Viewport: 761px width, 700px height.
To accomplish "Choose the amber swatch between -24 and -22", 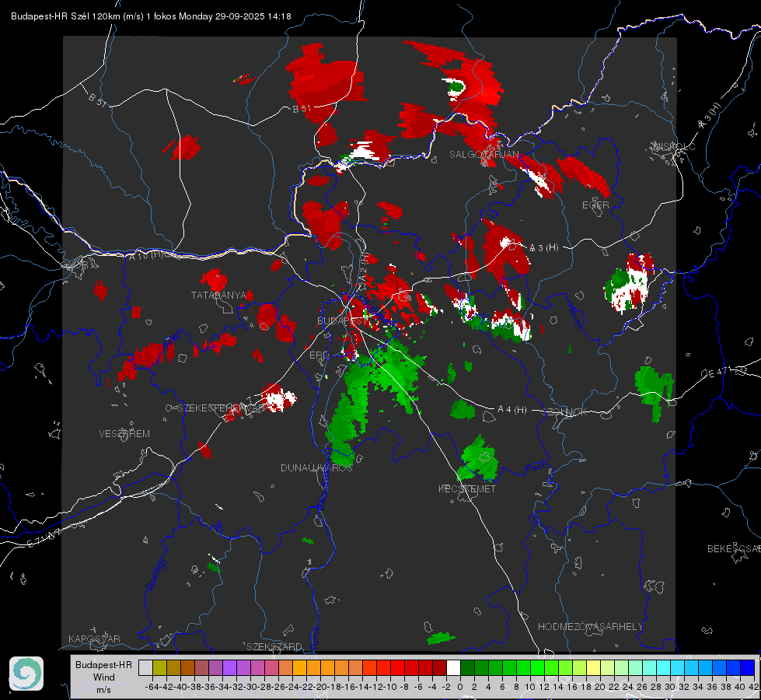I will coord(299,667).
